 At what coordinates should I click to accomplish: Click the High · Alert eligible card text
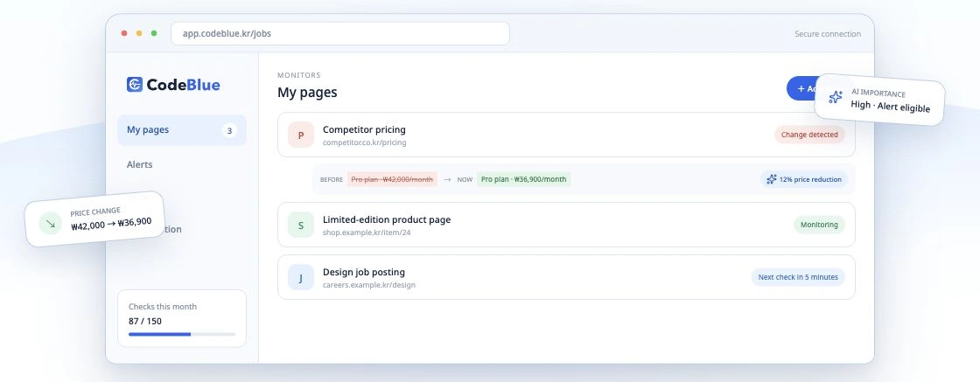click(x=890, y=106)
